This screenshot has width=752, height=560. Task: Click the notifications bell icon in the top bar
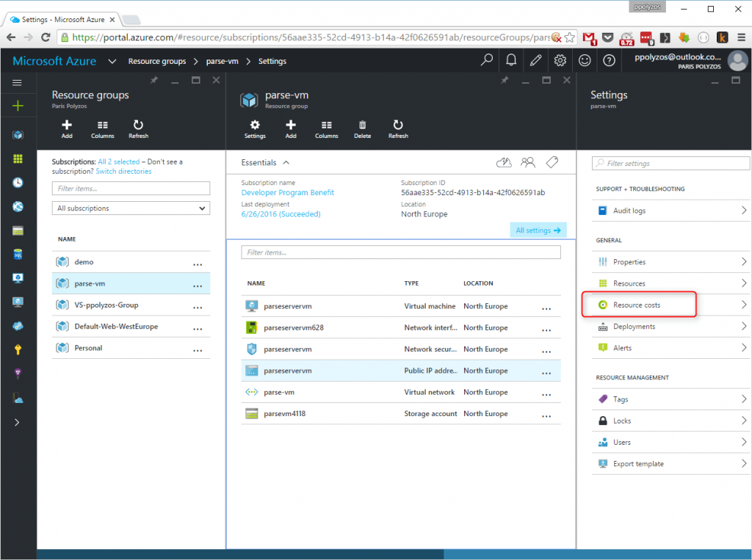(x=511, y=61)
